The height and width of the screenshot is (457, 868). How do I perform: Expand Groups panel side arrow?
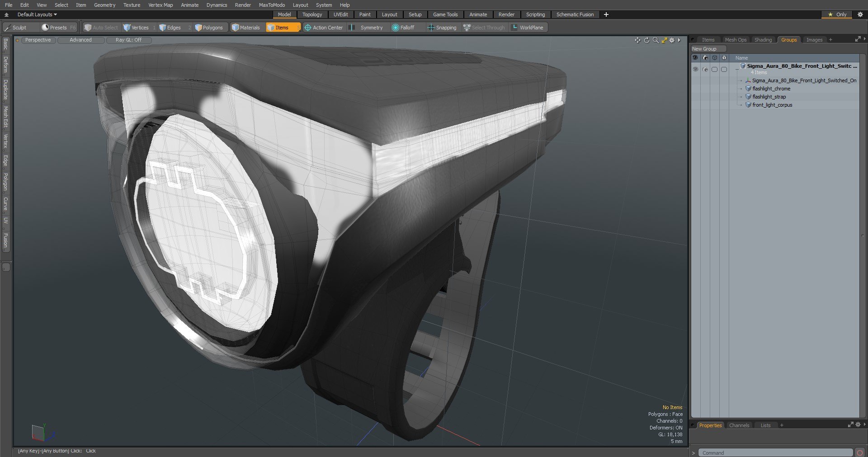coord(864,39)
